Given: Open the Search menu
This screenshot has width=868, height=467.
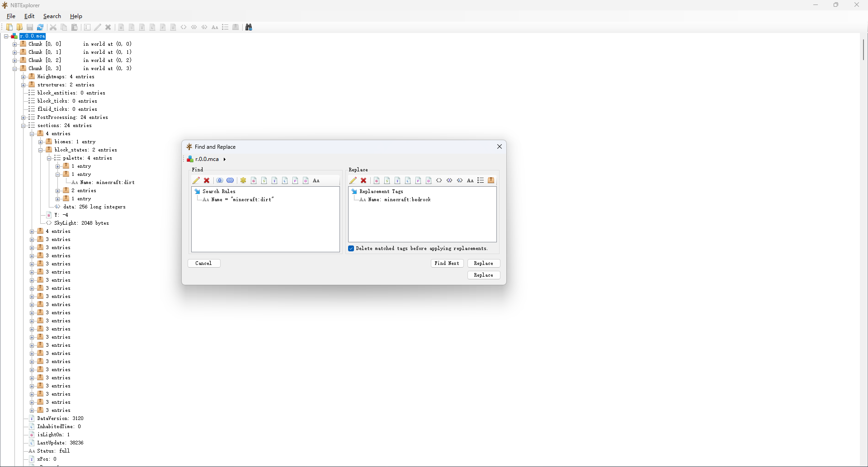Looking at the screenshot, I should (52, 16).
